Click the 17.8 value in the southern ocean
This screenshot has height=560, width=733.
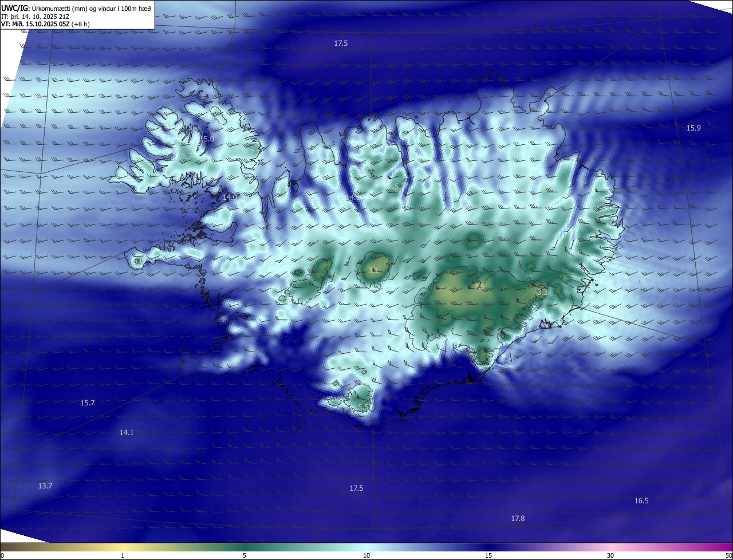(518, 518)
